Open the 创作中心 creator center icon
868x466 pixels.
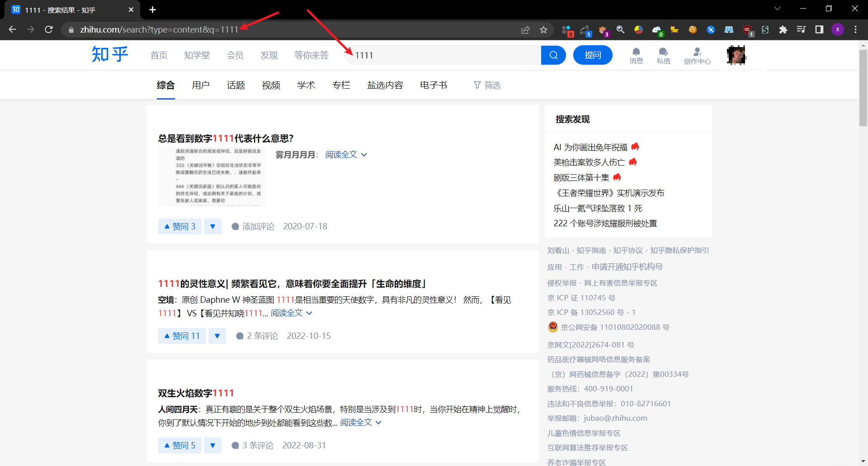[697, 56]
